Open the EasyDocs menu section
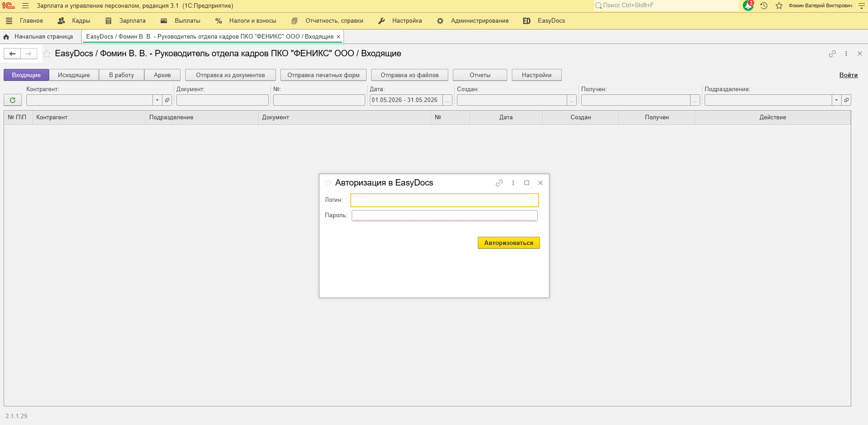Viewport: 868px width, 425px height. coord(544,21)
